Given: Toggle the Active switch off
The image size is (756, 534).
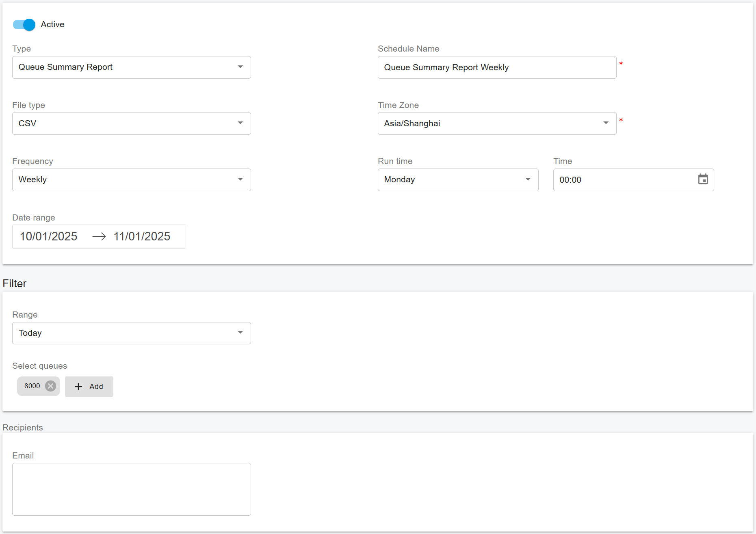Looking at the screenshot, I should pyautogui.click(x=24, y=25).
